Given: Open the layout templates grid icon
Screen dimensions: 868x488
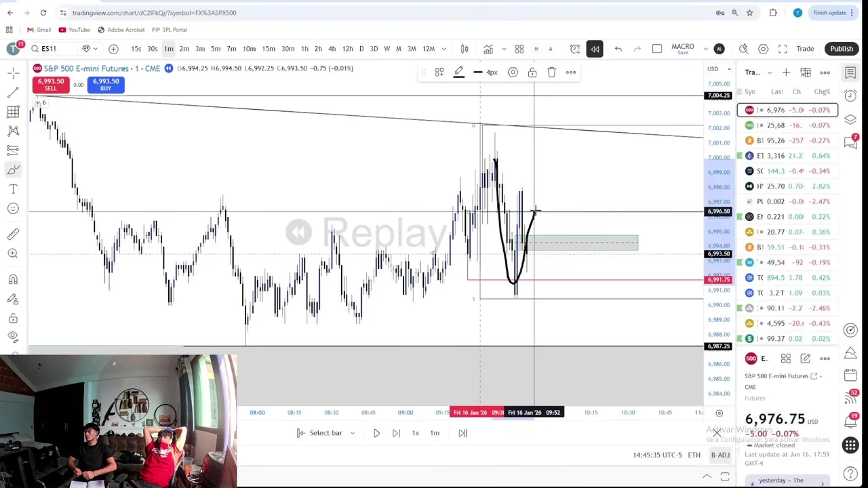Looking at the screenshot, I should point(519,49).
